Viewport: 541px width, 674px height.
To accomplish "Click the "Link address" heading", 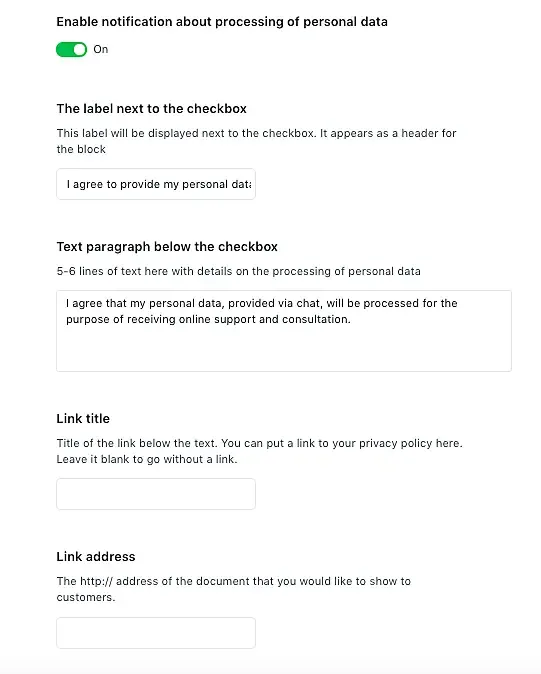I will tap(96, 557).
